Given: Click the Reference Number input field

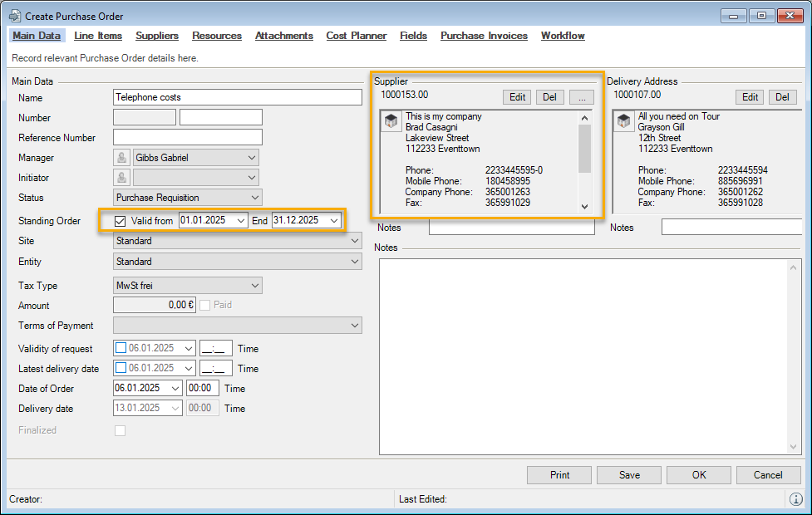Looking at the screenshot, I should coord(187,138).
